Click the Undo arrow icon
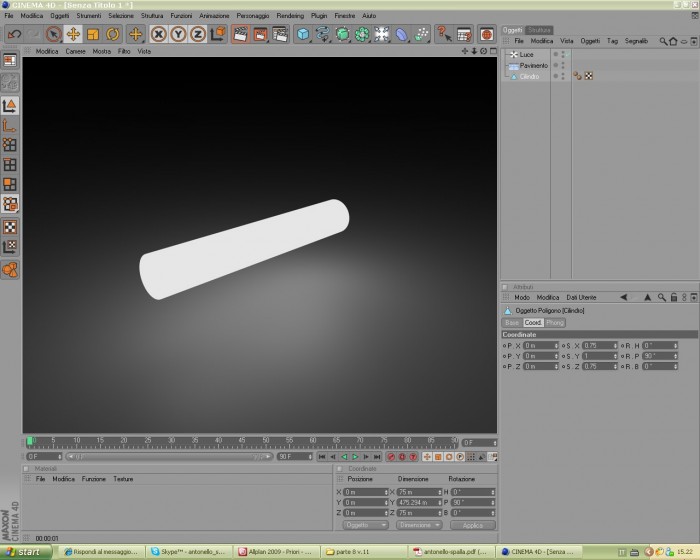 pos(14,34)
